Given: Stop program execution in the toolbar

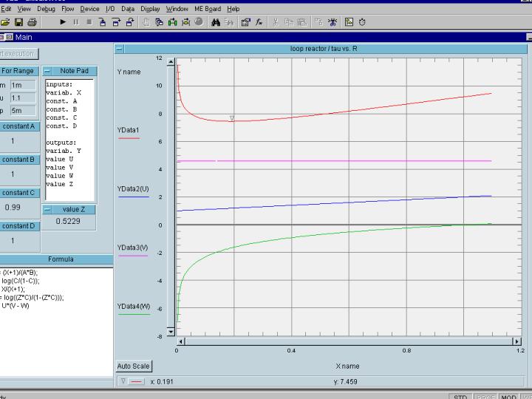Looking at the screenshot, I should (89, 22).
